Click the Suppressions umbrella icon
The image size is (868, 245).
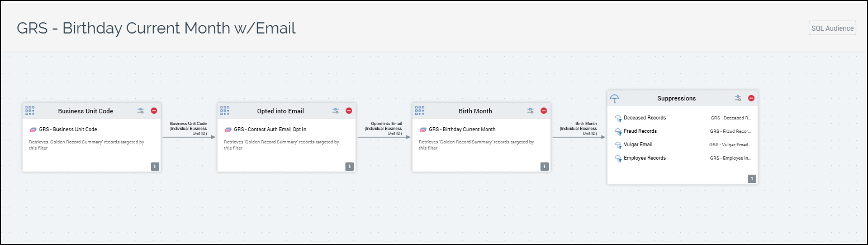[x=615, y=98]
